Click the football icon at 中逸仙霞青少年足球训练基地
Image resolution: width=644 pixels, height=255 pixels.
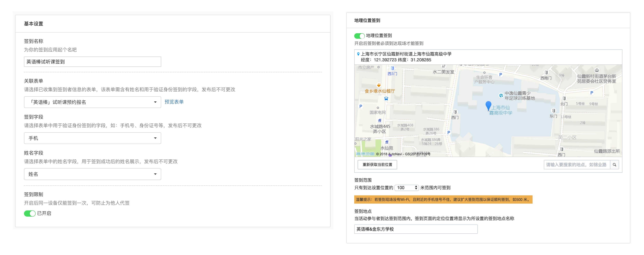click(501, 95)
